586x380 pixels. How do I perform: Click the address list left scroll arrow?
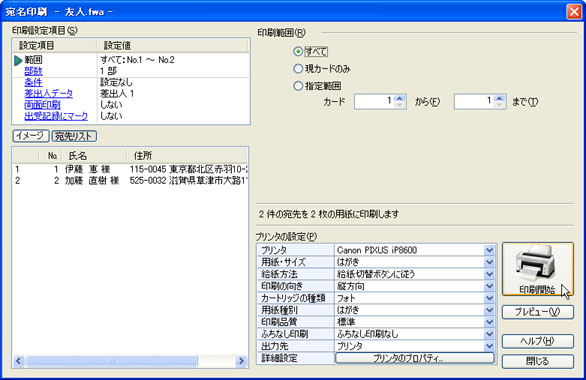[x=18, y=361]
